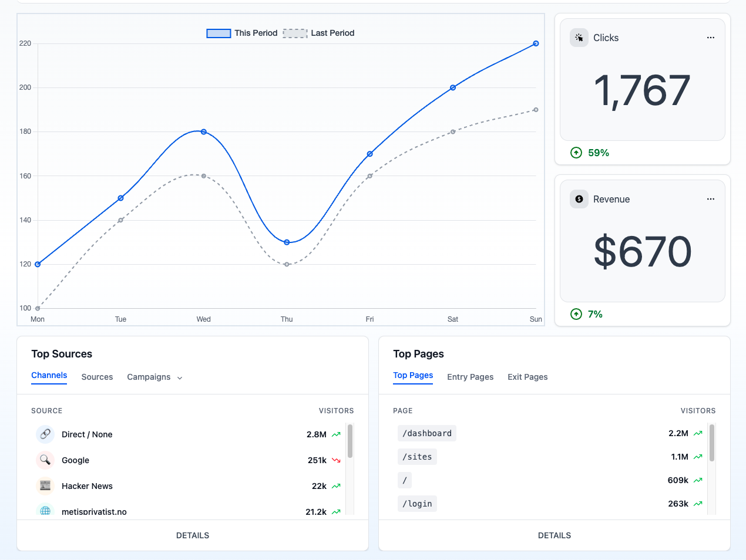Open DETAILS under Top Pages

pos(555,535)
